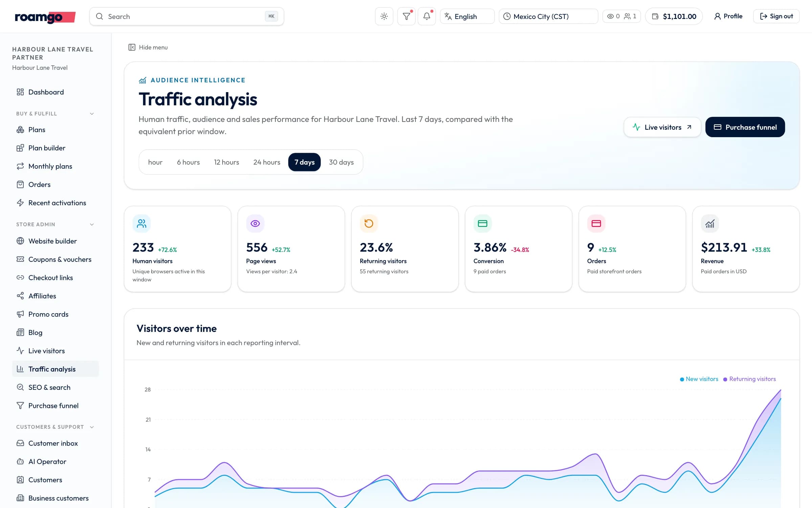Click the Plan builder sidebar icon

point(20,148)
